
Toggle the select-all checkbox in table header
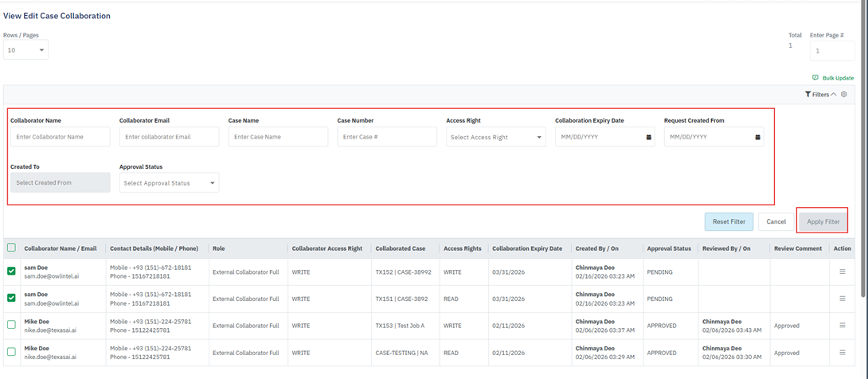click(x=11, y=248)
